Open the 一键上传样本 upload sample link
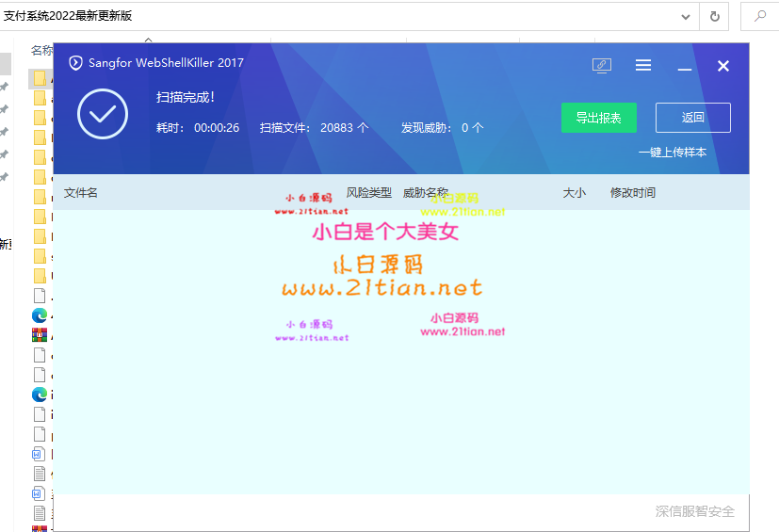The image size is (779, 532). click(673, 153)
